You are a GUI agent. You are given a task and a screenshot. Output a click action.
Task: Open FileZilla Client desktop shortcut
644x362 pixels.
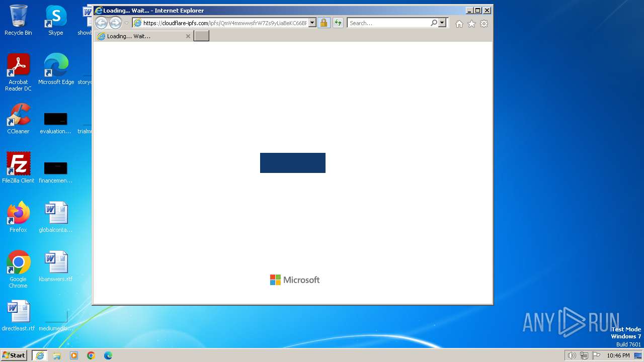point(18,167)
